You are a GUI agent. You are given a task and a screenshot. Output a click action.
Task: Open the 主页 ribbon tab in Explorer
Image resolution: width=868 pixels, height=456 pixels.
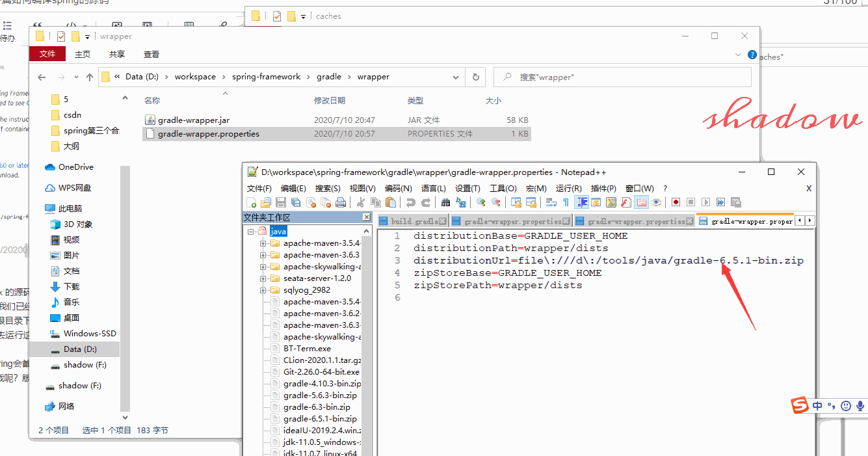pyautogui.click(x=83, y=55)
